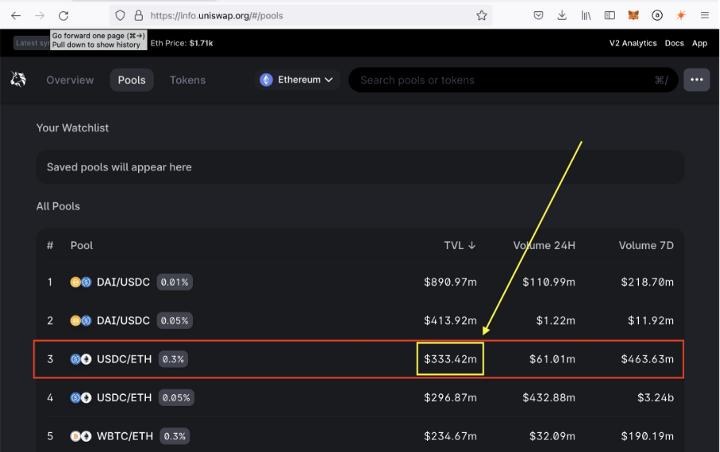The height and width of the screenshot is (452, 720).
Task: Click the DAI/USDC 0.05% token pair icons
Action: click(80, 321)
